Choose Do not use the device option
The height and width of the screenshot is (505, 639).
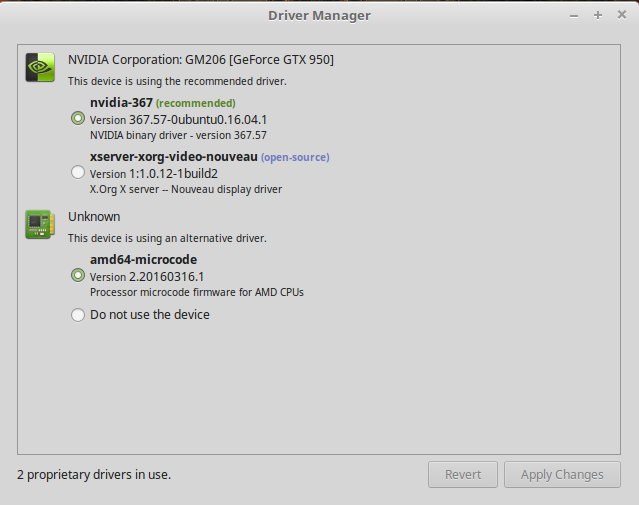78,315
